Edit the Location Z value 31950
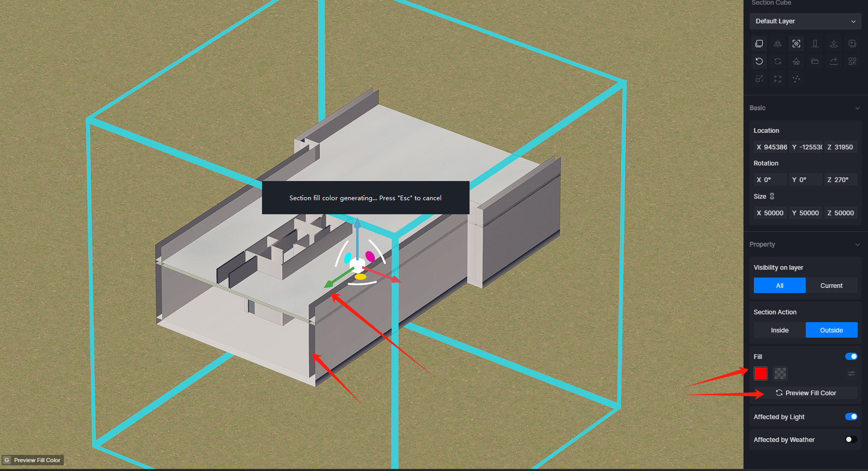The image size is (868, 471). pyautogui.click(x=842, y=147)
